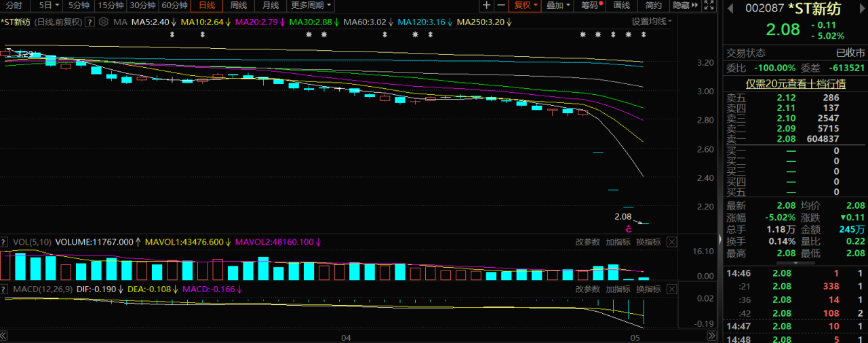Screen dimensions: 868x343
Task: Click the 2.08 candlestick on chart
Action: [643, 223]
